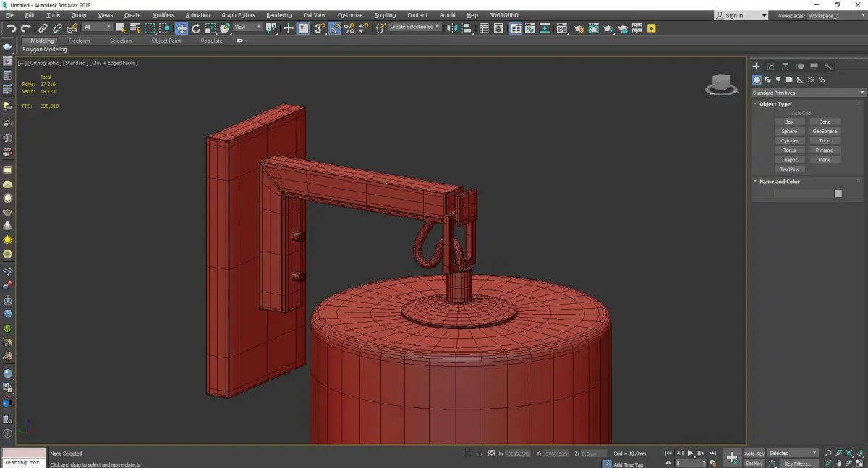Toggle the Spinner Snap button

tap(364, 28)
